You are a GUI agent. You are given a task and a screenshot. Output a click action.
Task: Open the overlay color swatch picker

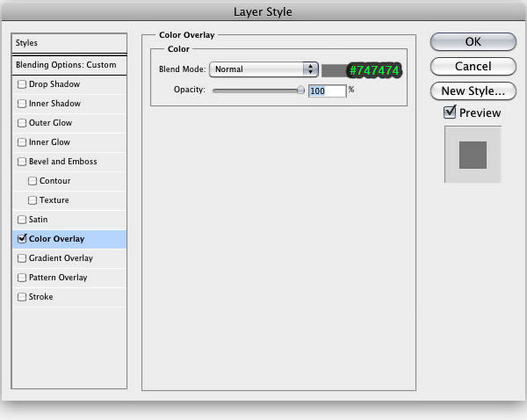(334, 70)
